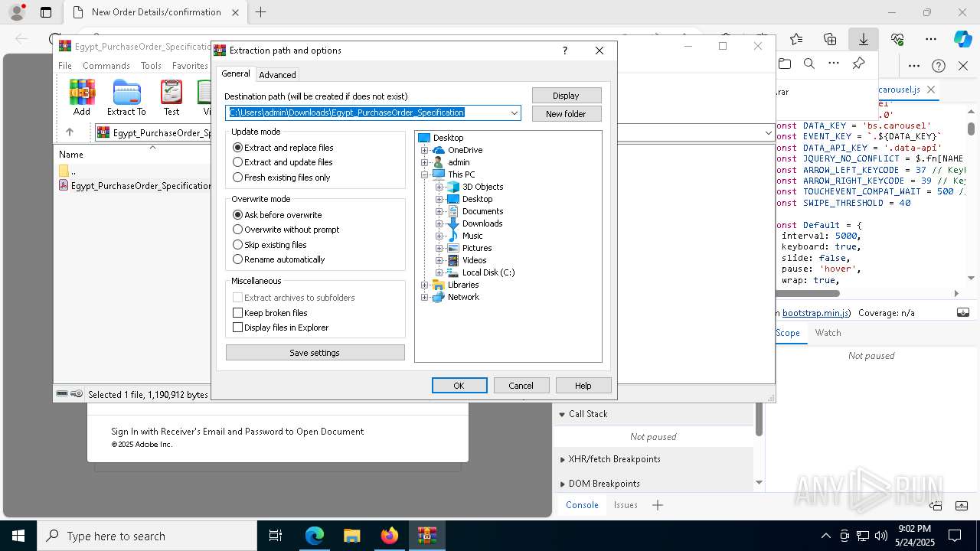Open Microsoft Edge from the taskbar
Screen dimensions: 980x551
[315, 536]
